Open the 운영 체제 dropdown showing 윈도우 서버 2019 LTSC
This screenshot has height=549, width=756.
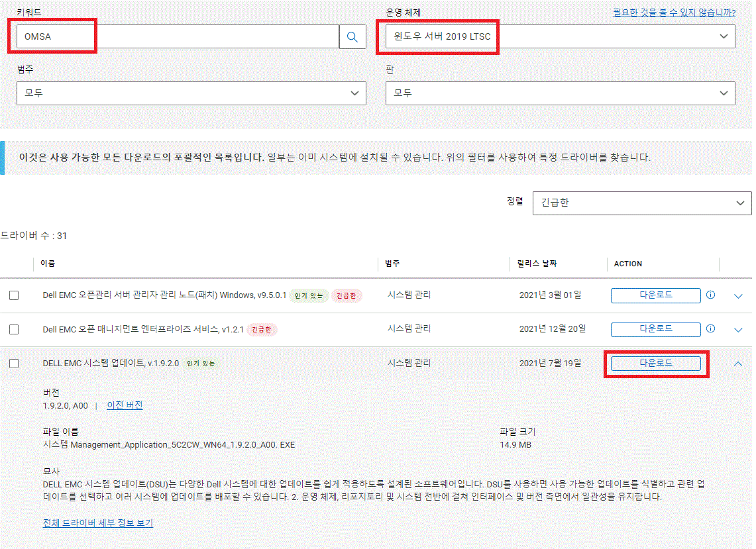click(561, 36)
